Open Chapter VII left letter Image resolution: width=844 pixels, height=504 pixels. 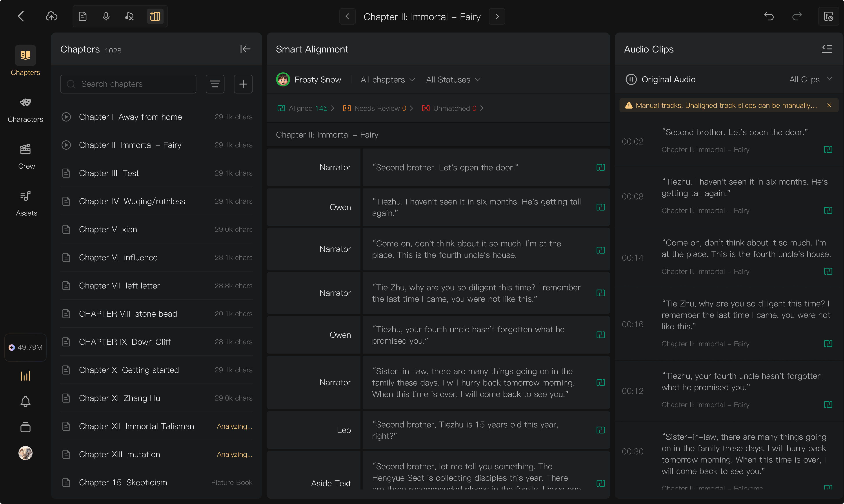point(156,286)
